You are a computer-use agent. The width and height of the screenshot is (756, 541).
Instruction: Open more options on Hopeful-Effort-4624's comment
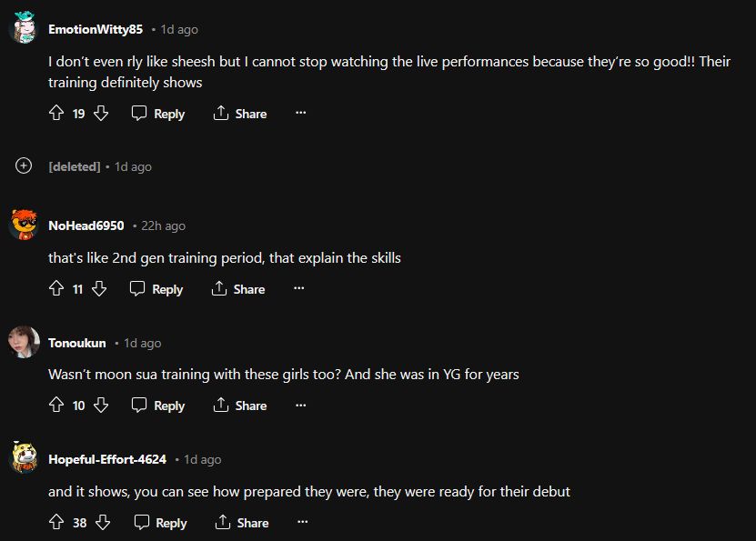pyautogui.click(x=303, y=523)
